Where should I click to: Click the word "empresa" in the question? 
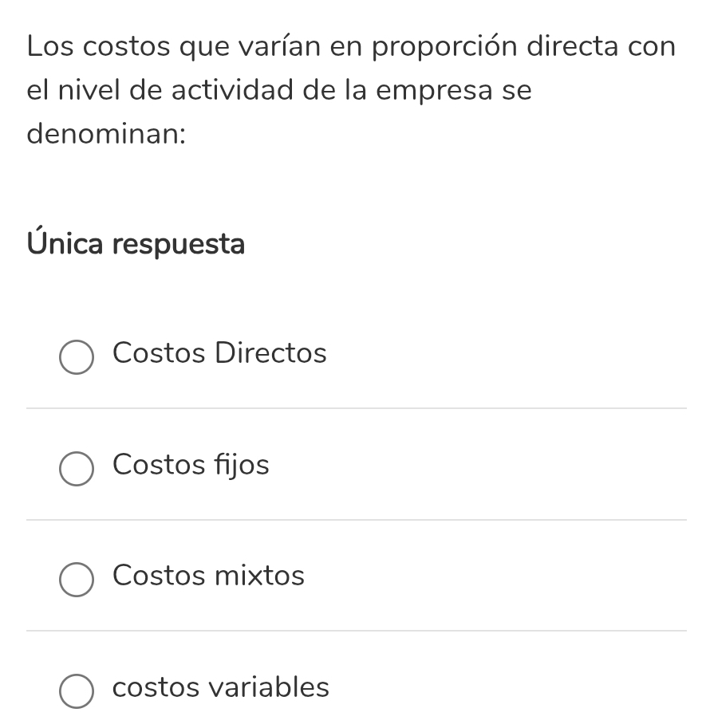[434, 90]
